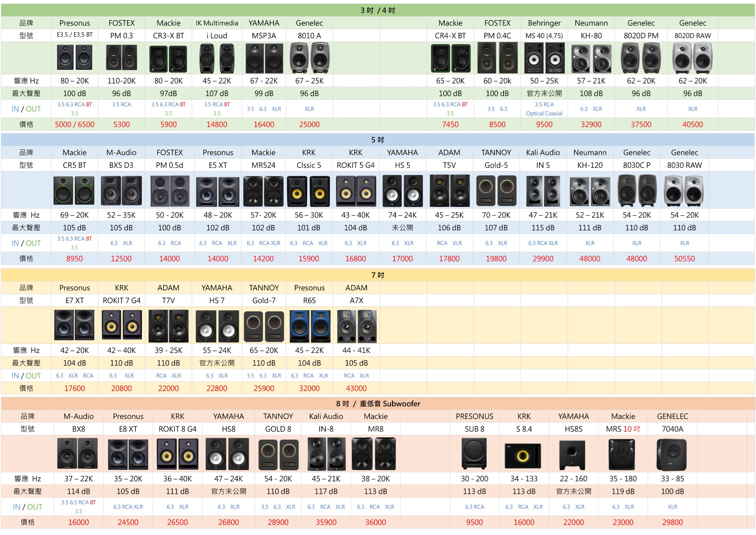Click the model name "KH-120"
This screenshot has height=535, width=756.
click(x=590, y=165)
